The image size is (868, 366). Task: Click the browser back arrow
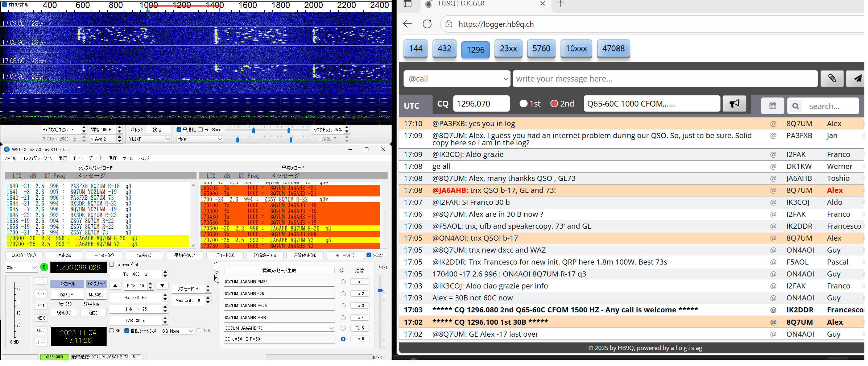click(x=408, y=24)
